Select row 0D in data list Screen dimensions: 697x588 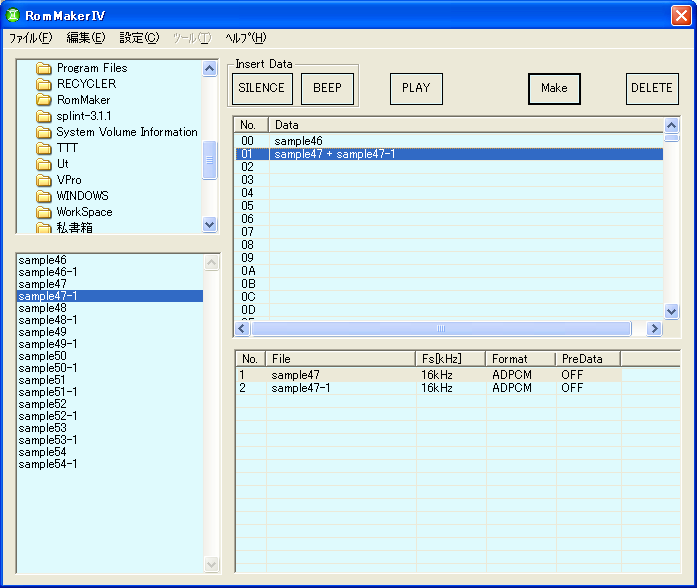[449, 310]
